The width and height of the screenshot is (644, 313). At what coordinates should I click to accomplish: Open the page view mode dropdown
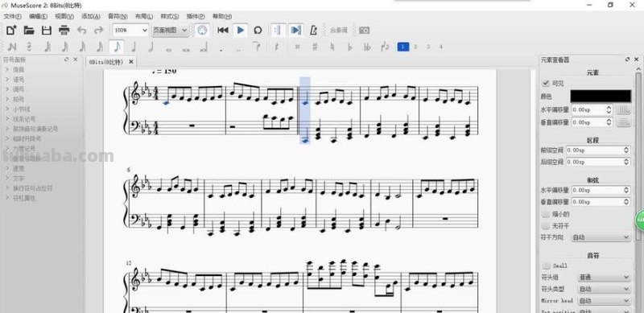[171, 30]
